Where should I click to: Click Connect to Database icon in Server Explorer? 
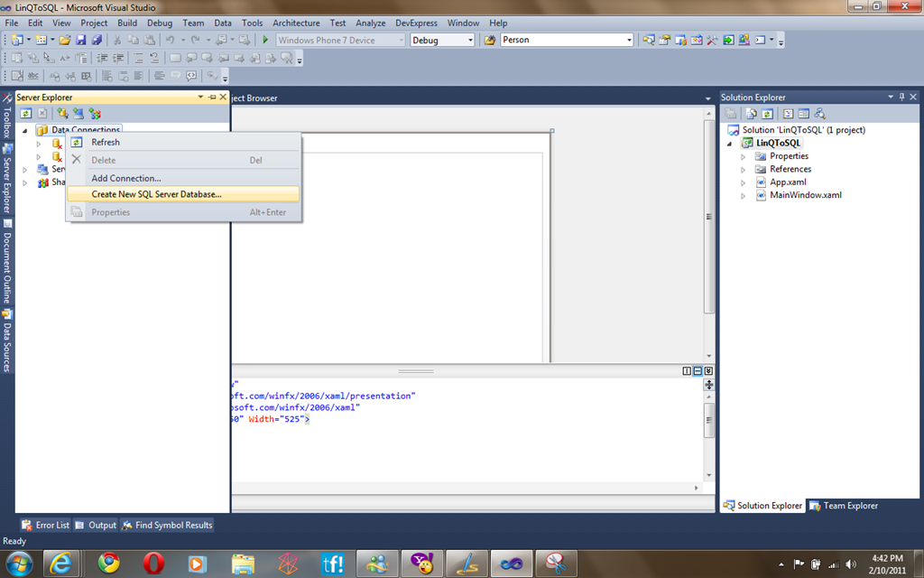[62, 113]
